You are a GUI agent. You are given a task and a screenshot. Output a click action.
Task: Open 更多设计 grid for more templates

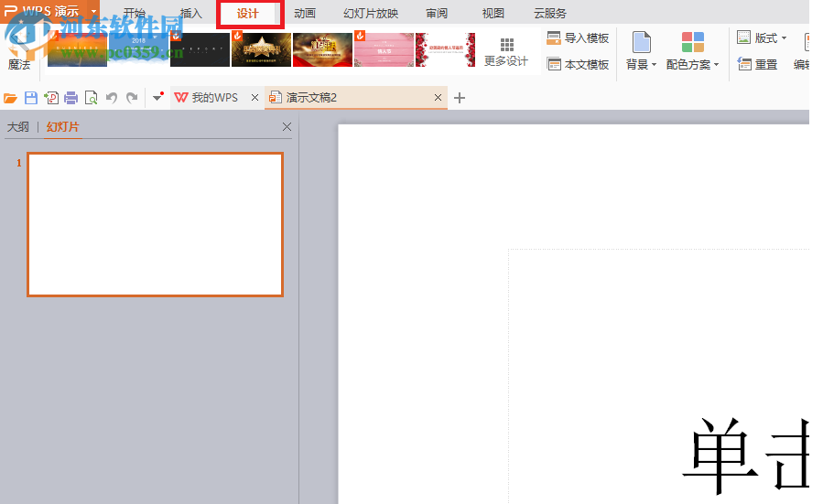[506, 52]
